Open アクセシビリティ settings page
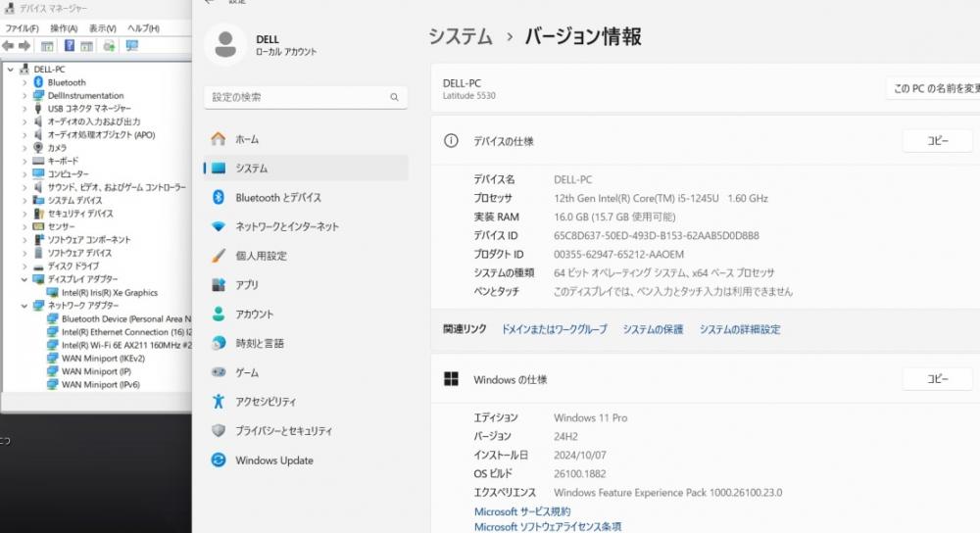The image size is (980, 533). tap(306, 402)
